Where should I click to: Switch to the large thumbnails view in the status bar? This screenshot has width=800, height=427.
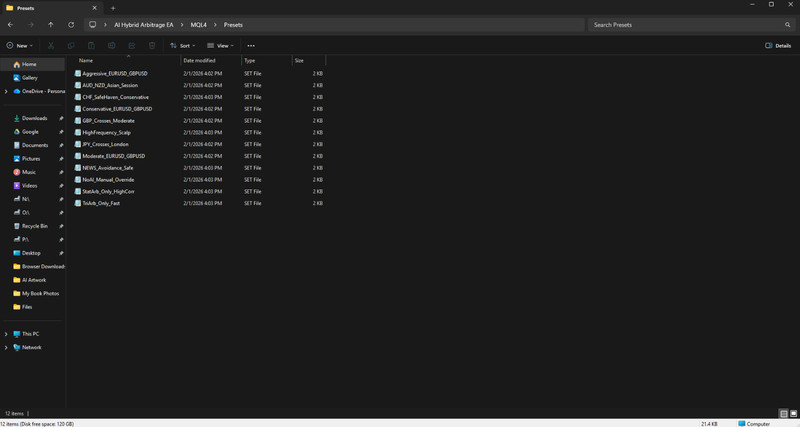tap(793, 413)
